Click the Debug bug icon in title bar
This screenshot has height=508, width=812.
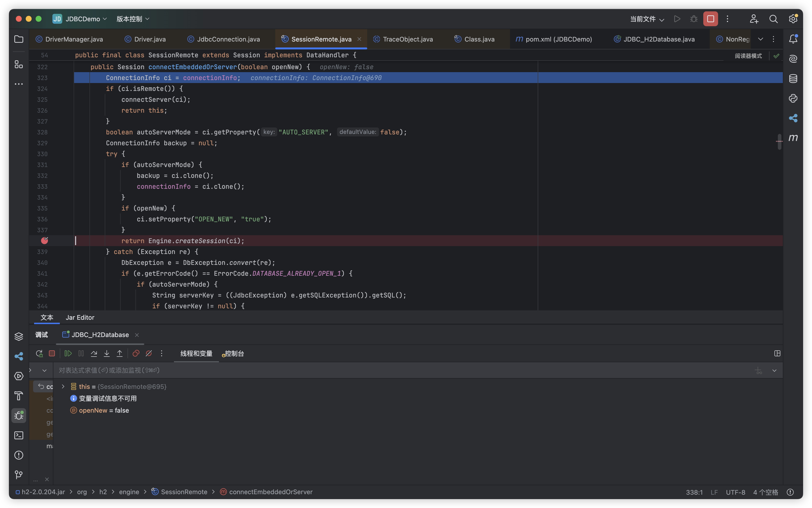click(x=694, y=19)
